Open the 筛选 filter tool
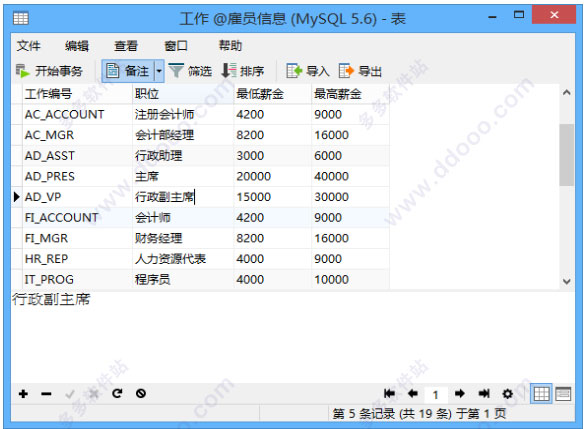The image size is (587, 429). (x=190, y=71)
